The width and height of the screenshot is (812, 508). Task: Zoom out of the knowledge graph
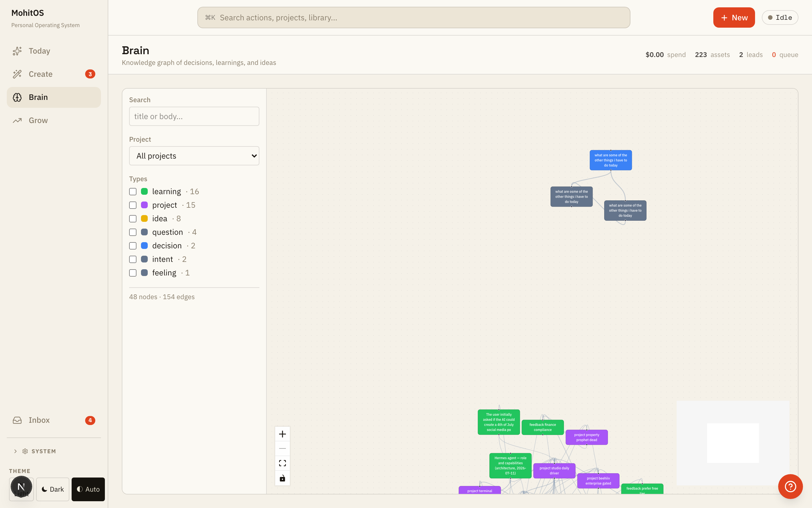[283, 448]
